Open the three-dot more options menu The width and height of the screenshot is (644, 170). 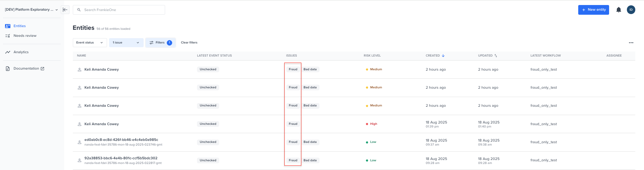tap(631, 43)
